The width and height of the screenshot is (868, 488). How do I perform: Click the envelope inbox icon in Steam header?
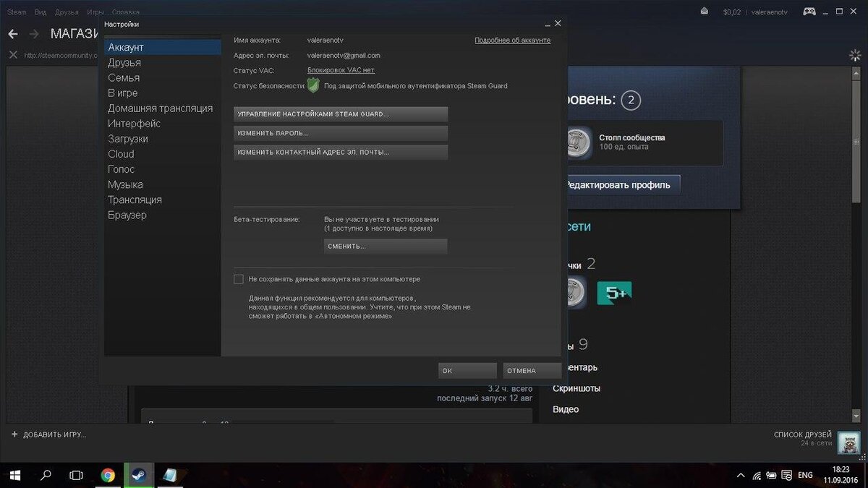[705, 11]
